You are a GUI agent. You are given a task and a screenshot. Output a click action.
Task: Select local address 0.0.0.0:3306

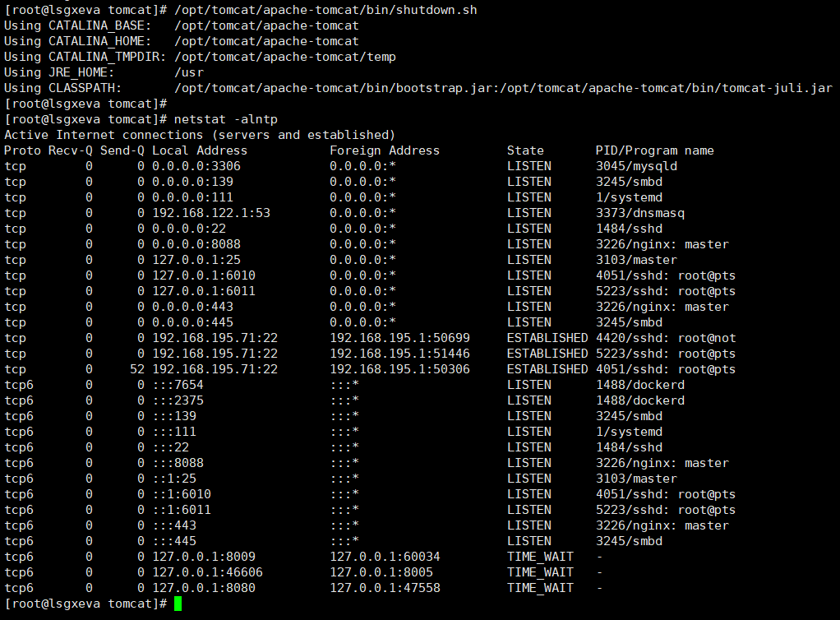(x=196, y=166)
